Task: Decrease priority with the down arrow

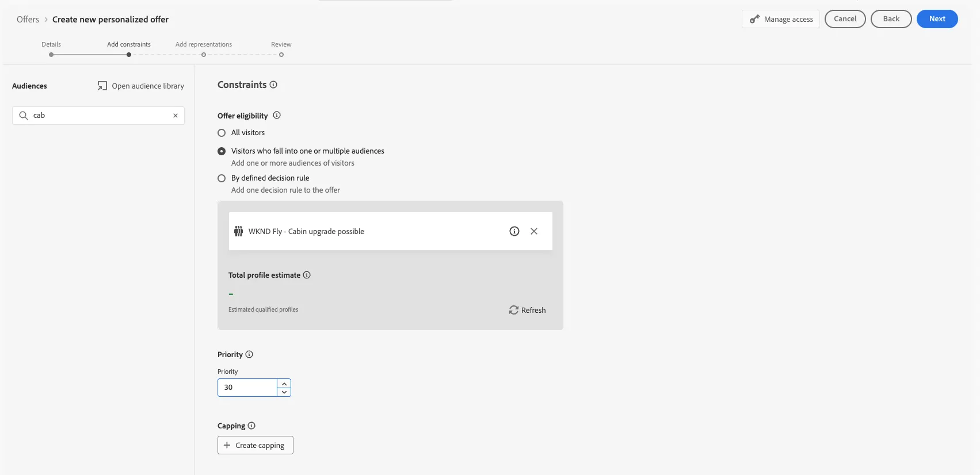Action: (x=284, y=392)
